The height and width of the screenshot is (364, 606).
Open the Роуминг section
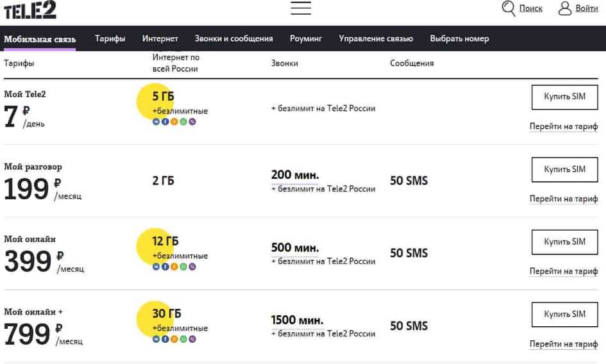tap(306, 38)
